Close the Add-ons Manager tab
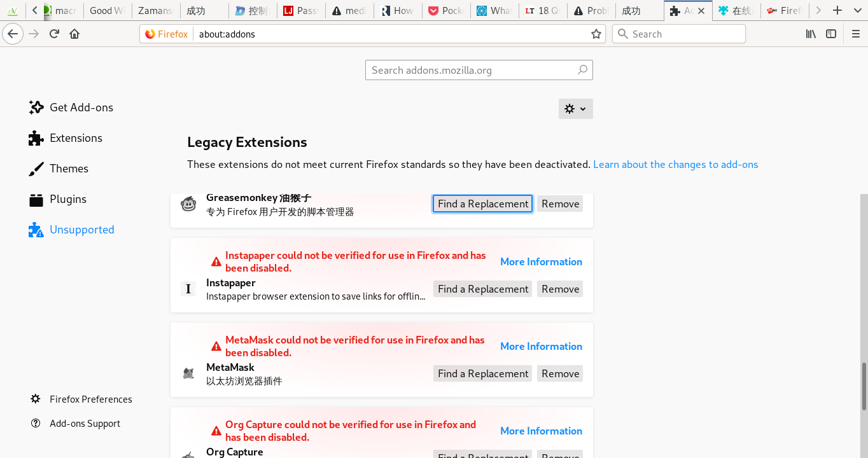868x458 pixels. point(701,11)
